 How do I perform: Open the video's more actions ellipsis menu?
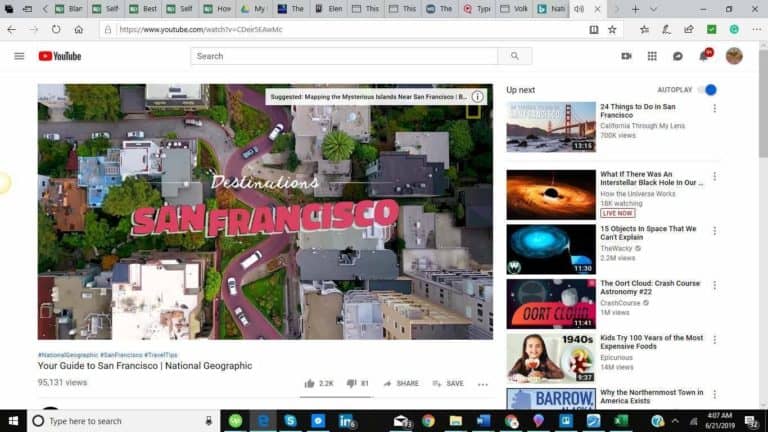point(483,384)
